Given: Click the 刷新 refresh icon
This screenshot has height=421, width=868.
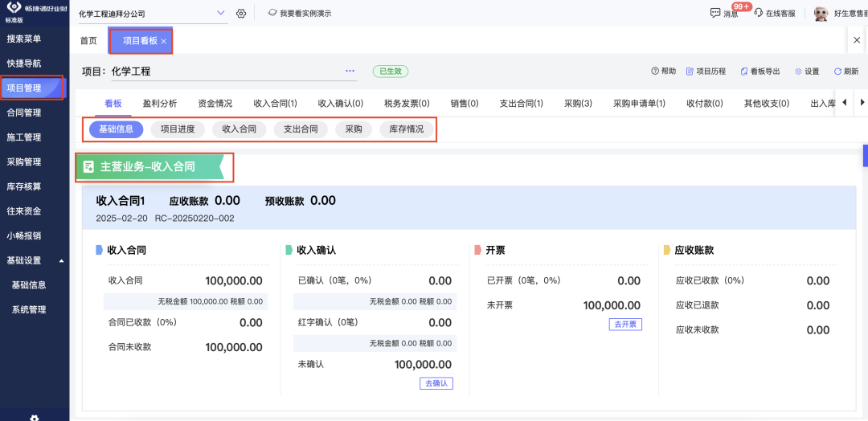Looking at the screenshot, I should point(837,72).
